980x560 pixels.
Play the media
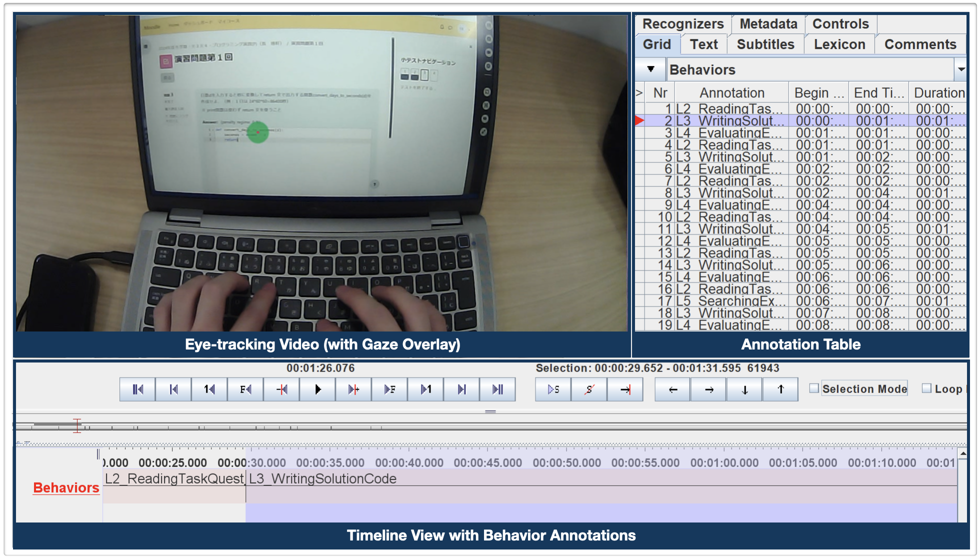(x=317, y=389)
